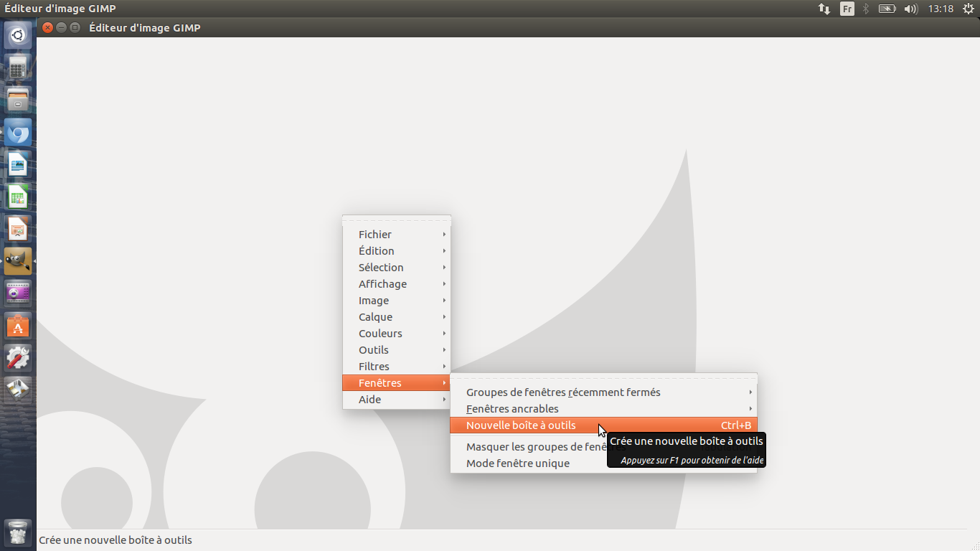Expand the Fenêtres ancrables submenu

click(604, 409)
